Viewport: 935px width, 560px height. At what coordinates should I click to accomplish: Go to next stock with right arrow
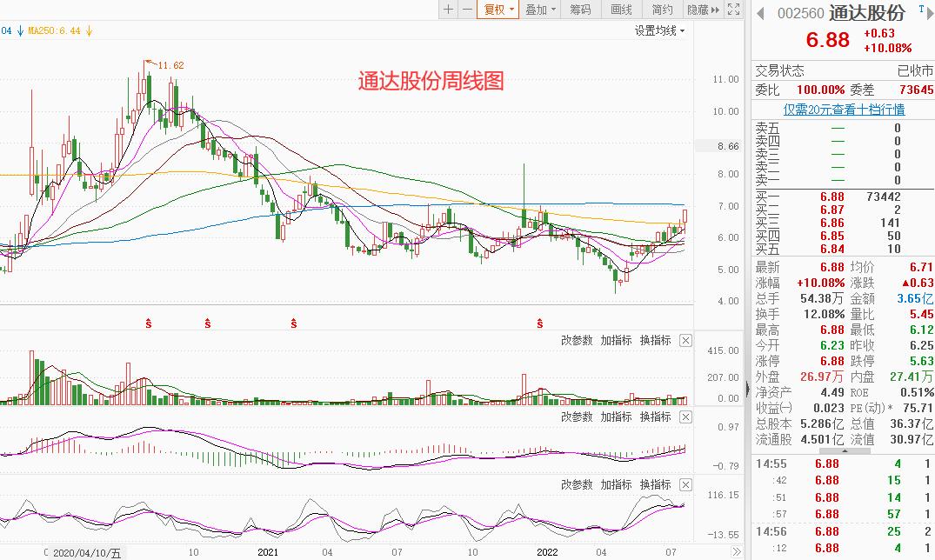931,14
